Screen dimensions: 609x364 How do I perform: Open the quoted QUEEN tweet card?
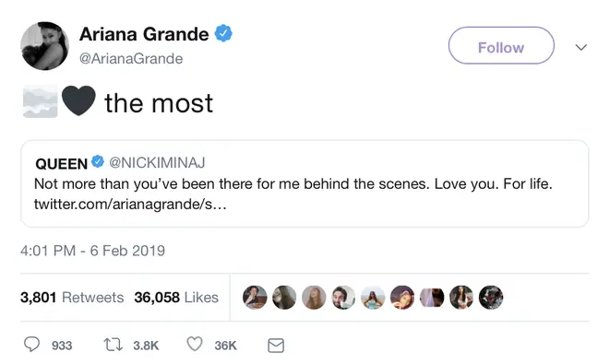pyautogui.click(x=304, y=183)
